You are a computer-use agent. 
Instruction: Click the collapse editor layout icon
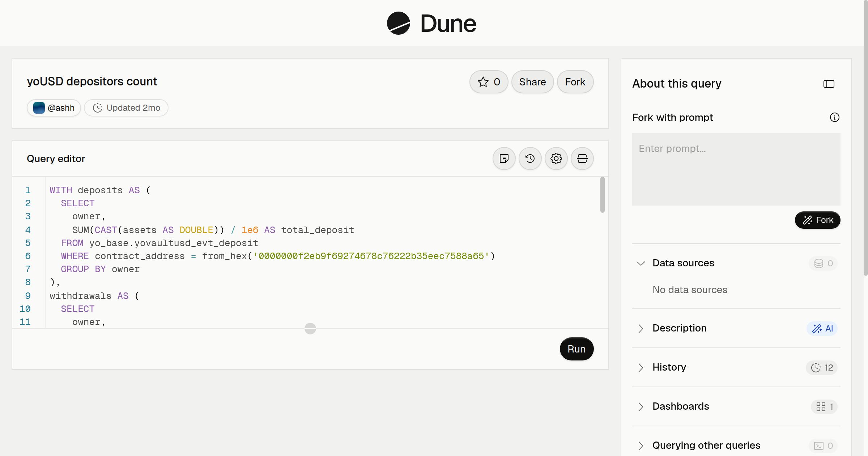pos(582,159)
